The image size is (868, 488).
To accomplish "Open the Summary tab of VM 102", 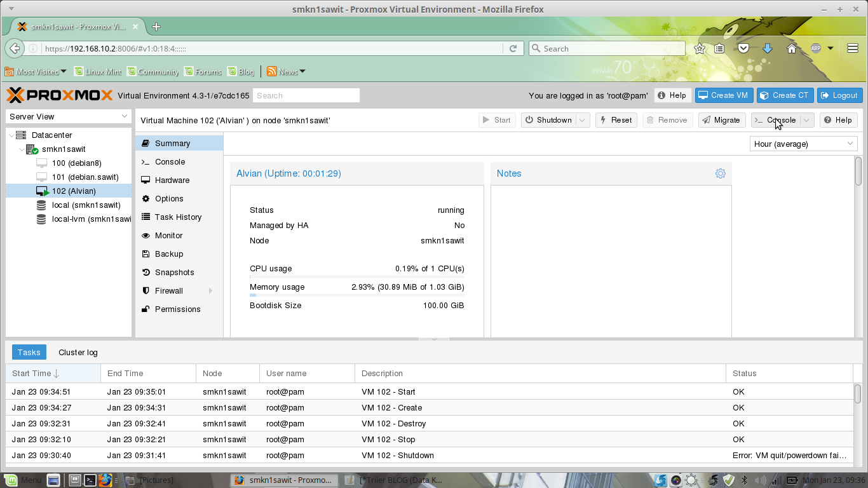I will pyautogui.click(x=179, y=144).
